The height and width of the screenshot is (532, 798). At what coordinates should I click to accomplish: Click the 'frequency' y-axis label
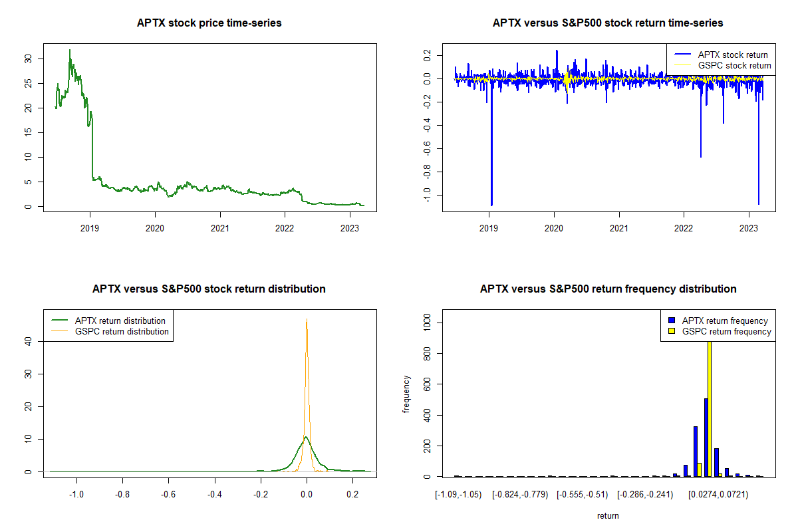coord(406,395)
